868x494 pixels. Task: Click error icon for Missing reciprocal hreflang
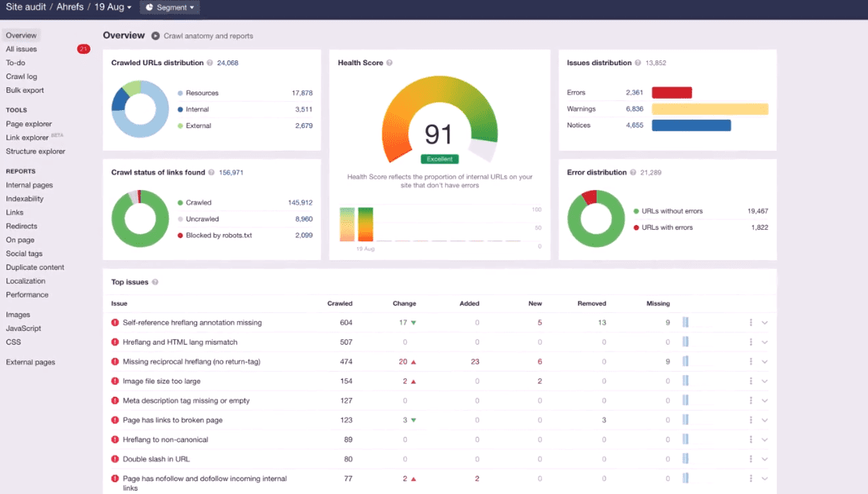tap(115, 362)
